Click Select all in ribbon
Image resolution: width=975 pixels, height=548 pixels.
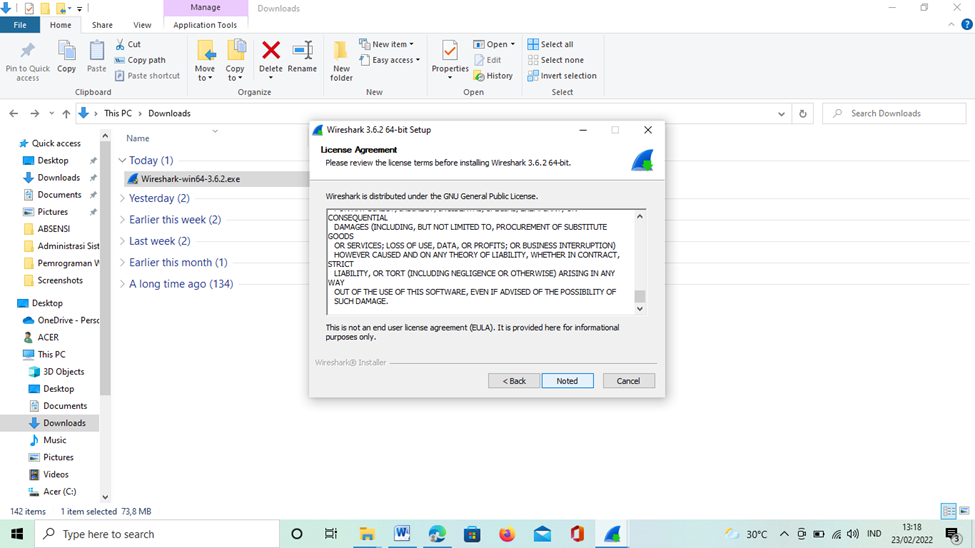[x=550, y=44]
